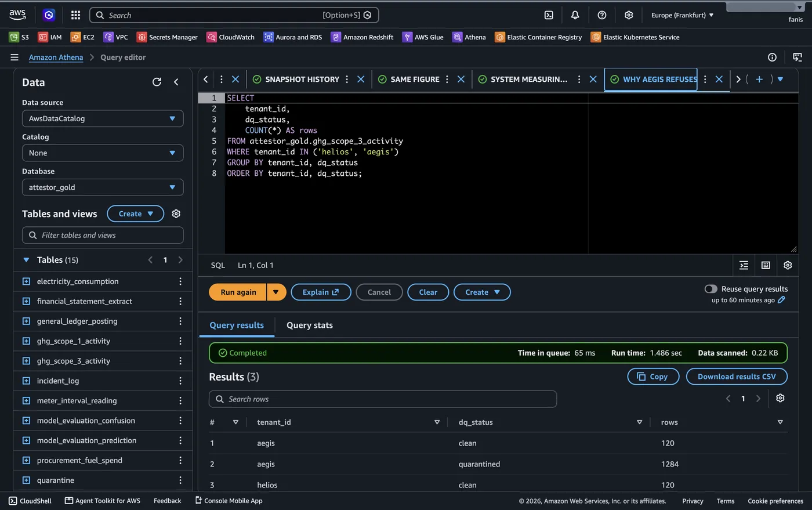Open the CloudWatch shortcut

click(x=230, y=37)
